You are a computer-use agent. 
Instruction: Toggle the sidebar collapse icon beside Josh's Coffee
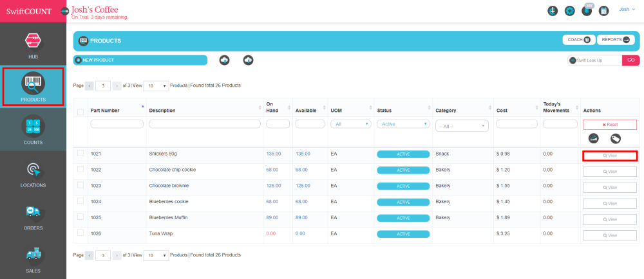point(65,11)
